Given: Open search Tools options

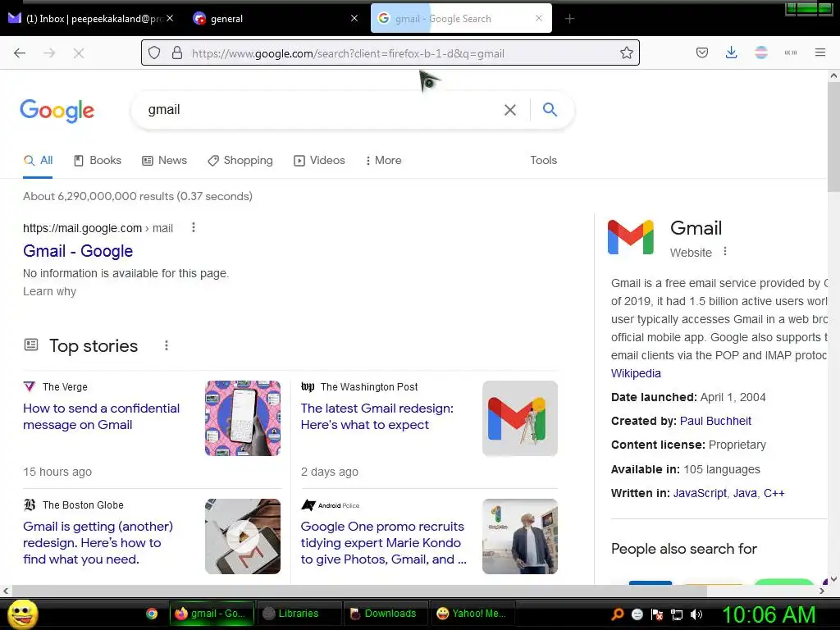Looking at the screenshot, I should [543, 160].
